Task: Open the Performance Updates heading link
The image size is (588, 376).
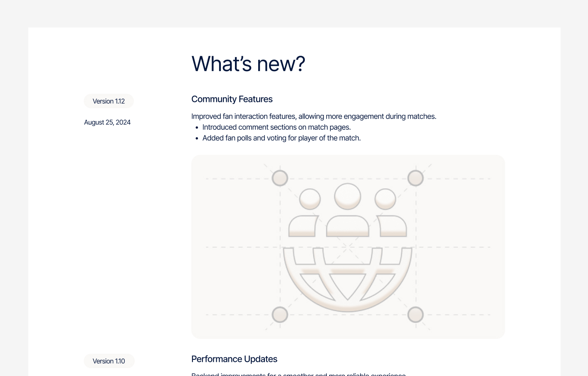Action: (x=234, y=359)
